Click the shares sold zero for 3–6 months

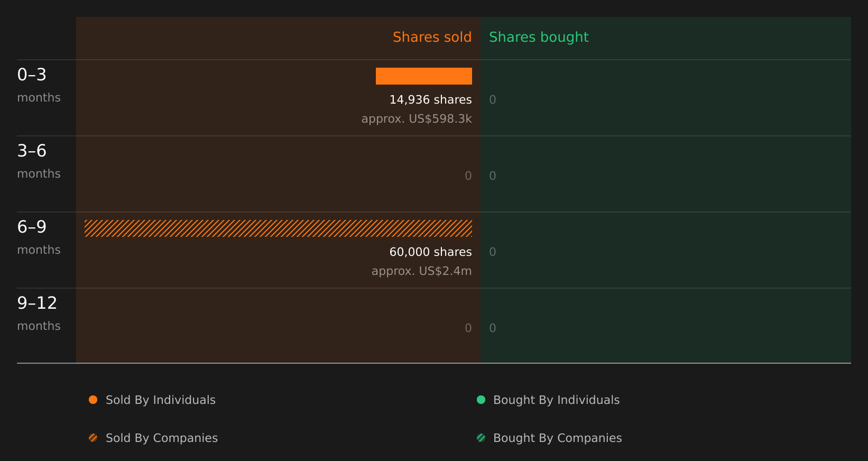point(468,176)
